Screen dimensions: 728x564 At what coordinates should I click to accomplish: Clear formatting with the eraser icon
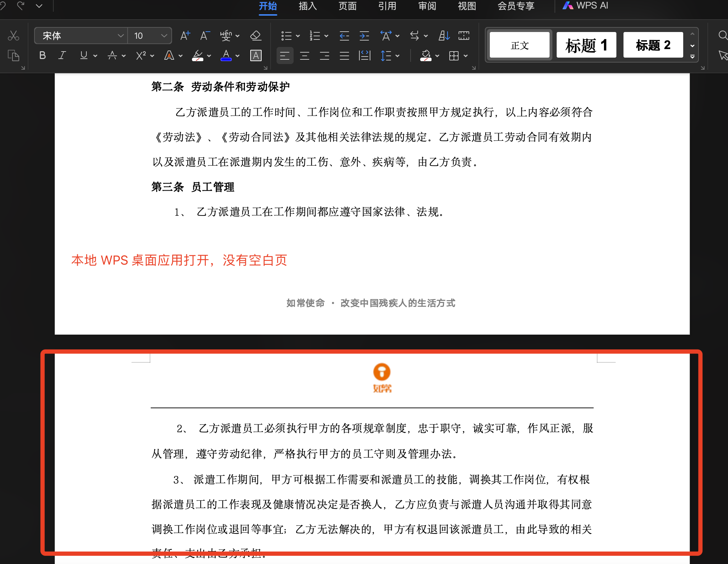[256, 36]
